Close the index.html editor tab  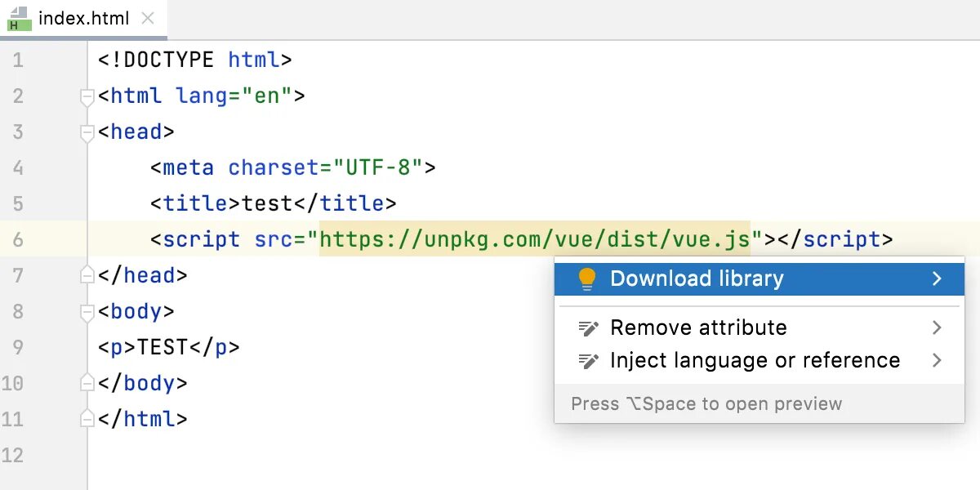148,19
